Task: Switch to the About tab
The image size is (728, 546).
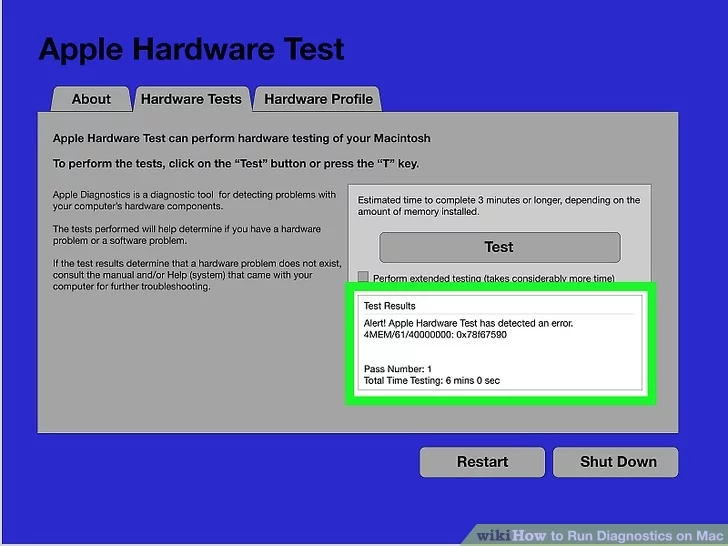Action: click(91, 99)
